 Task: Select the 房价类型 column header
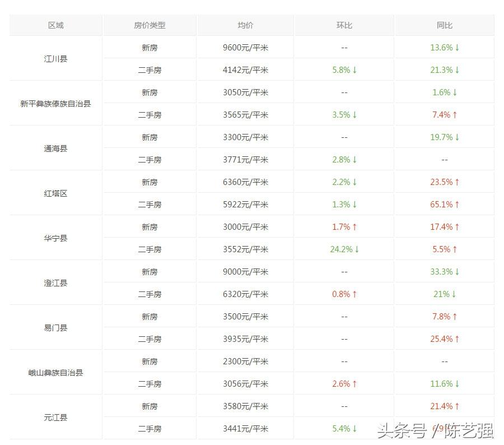click(x=150, y=25)
